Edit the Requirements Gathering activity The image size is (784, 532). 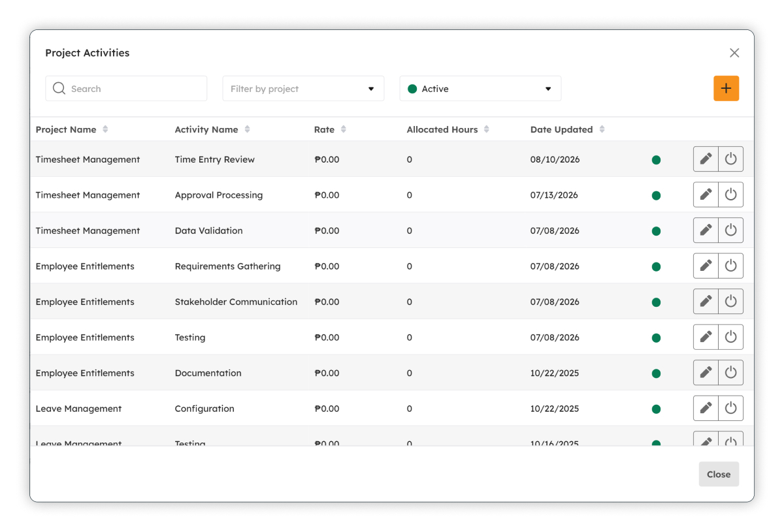(706, 266)
